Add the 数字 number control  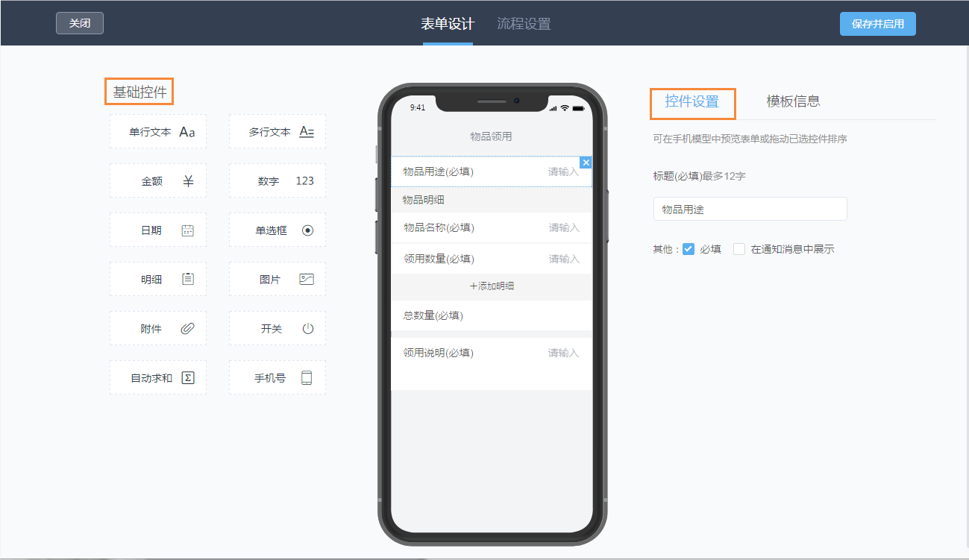277,180
